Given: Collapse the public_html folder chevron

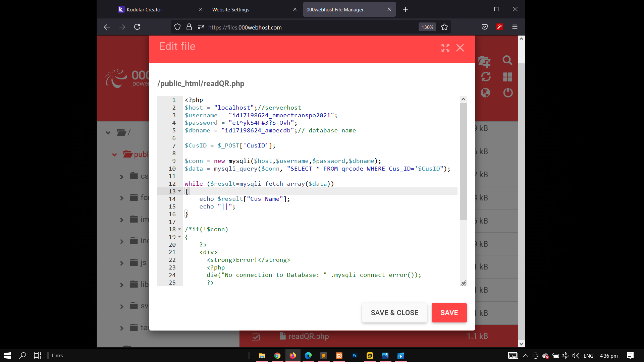Looking at the screenshot, I should pyautogui.click(x=114, y=155).
